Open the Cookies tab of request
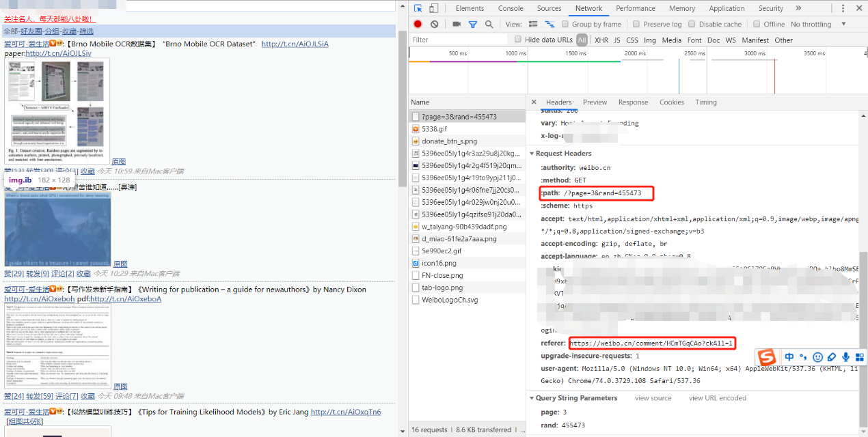Screen dimensions: 868x437 coord(672,102)
